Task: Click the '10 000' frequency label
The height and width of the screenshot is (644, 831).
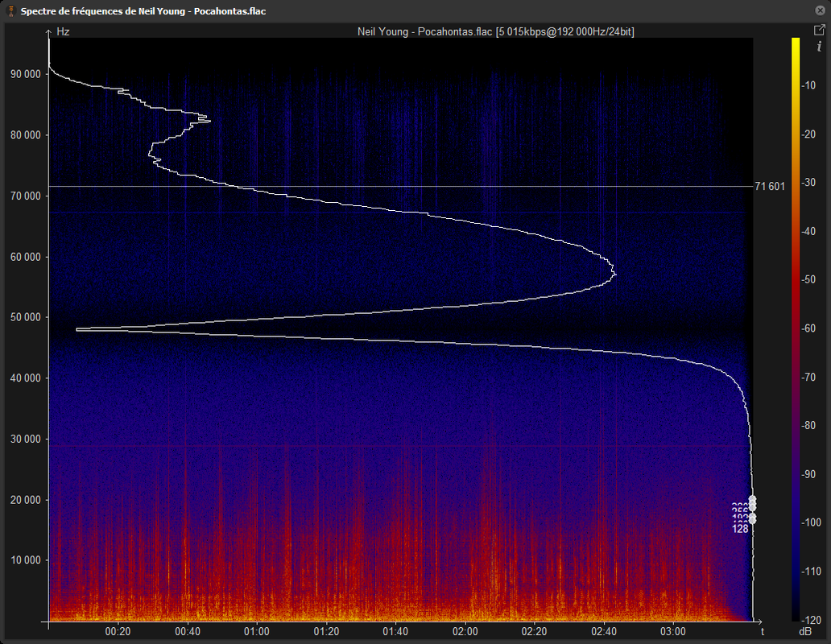Action: point(26,560)
